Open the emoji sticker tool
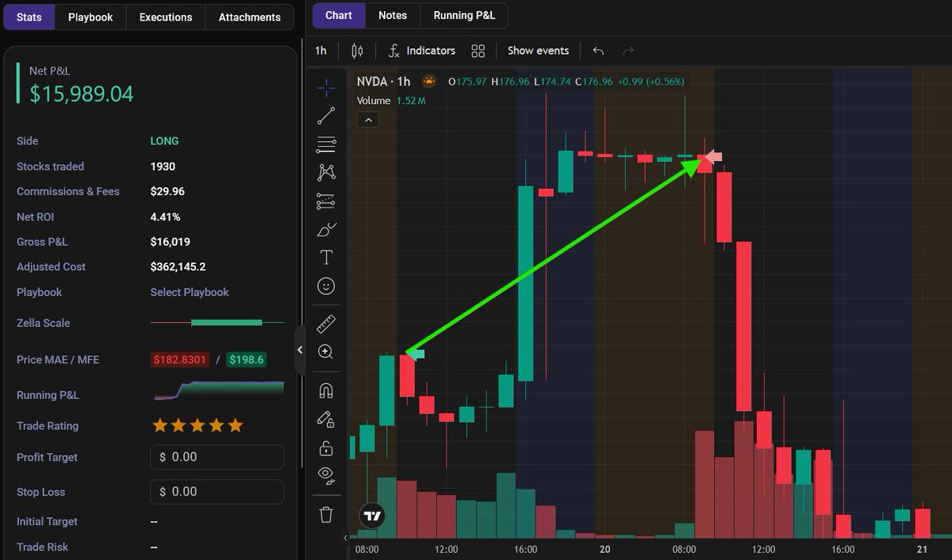The width and height of the screenshot is (952, 560). pyautogui.click(x=326, y=286)
